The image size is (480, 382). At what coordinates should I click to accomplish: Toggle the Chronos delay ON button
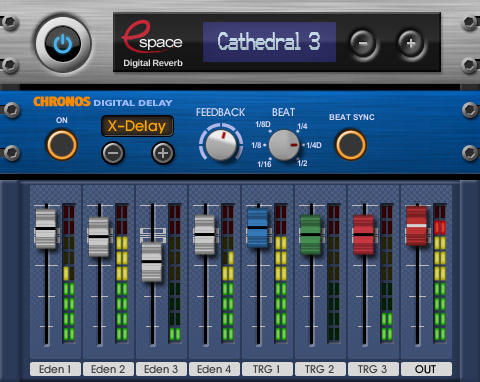[62, 145]
